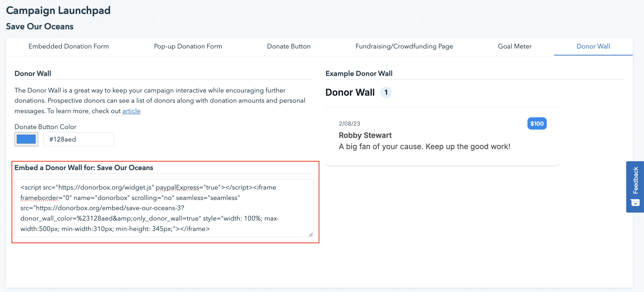Click the Campaign Launchpad heading

[58, 10]
